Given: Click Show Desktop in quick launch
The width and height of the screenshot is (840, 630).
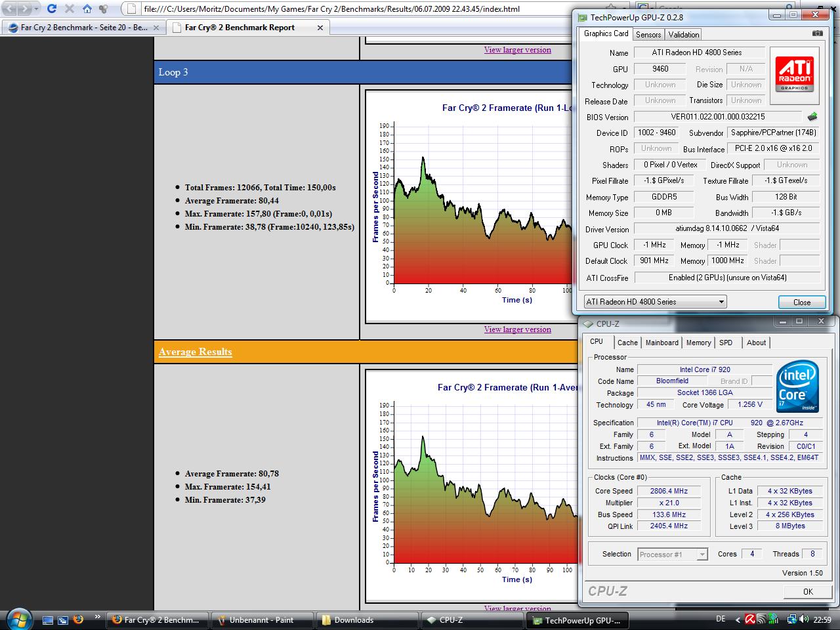Looking at the screenshot, I should coord(47,619).
